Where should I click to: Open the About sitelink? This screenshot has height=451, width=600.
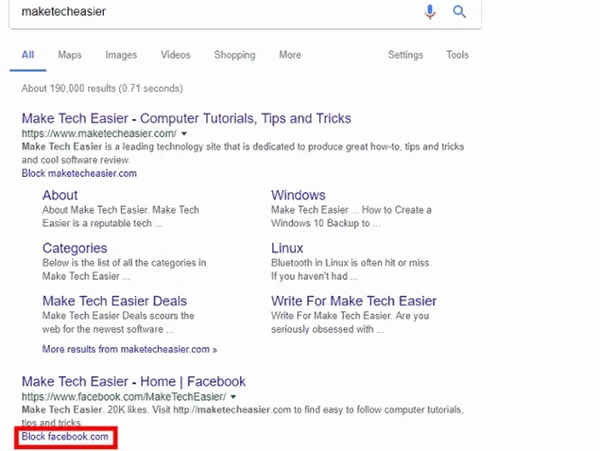tap(60, 195)
